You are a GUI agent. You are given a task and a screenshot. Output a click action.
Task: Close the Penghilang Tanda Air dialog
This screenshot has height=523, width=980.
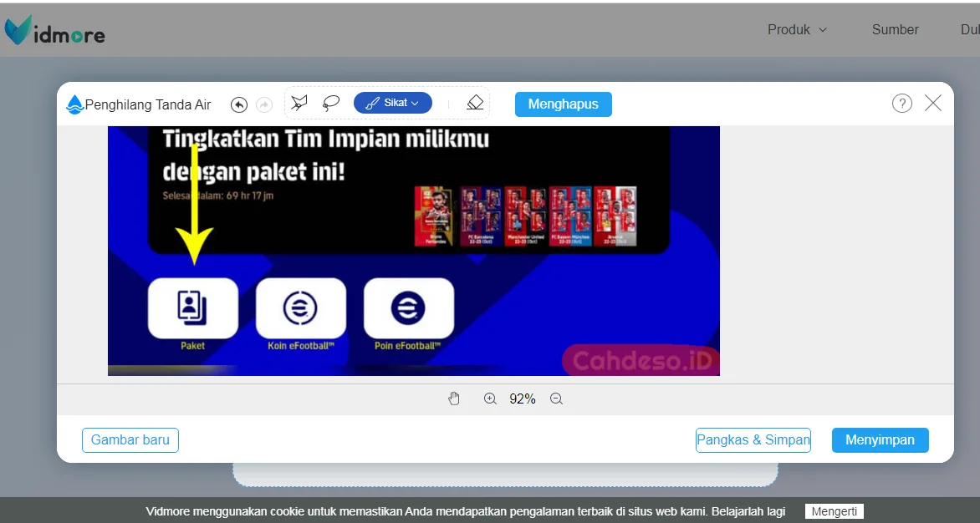(x=933, y=103)
